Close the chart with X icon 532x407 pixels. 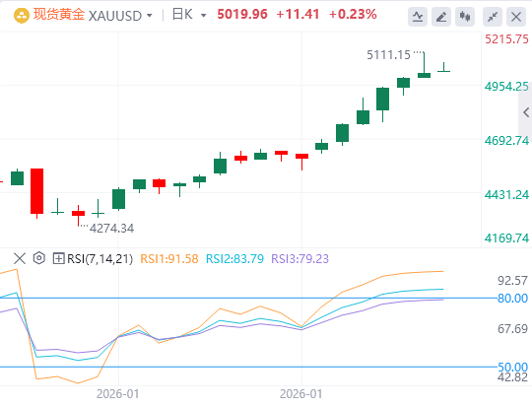516,17
